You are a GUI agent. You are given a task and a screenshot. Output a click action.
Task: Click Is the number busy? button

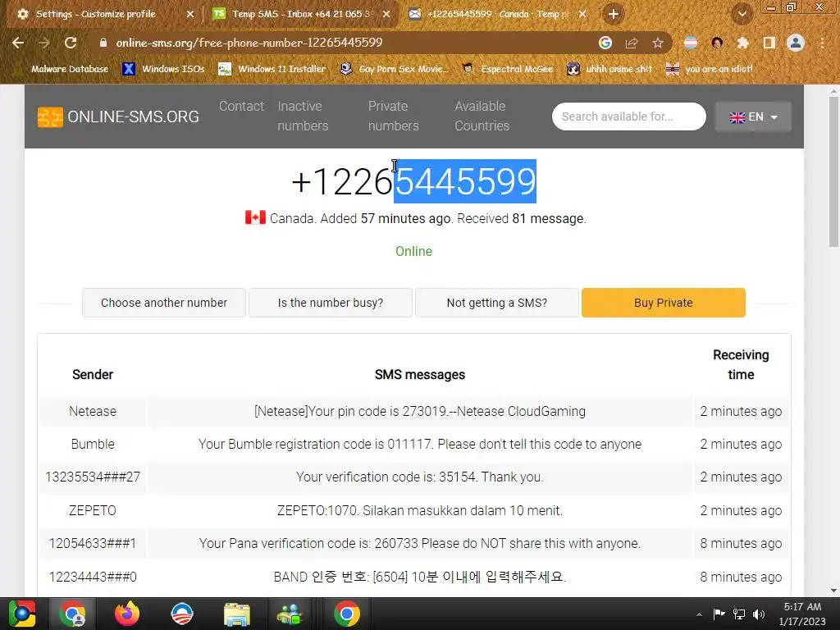(331, 303)
